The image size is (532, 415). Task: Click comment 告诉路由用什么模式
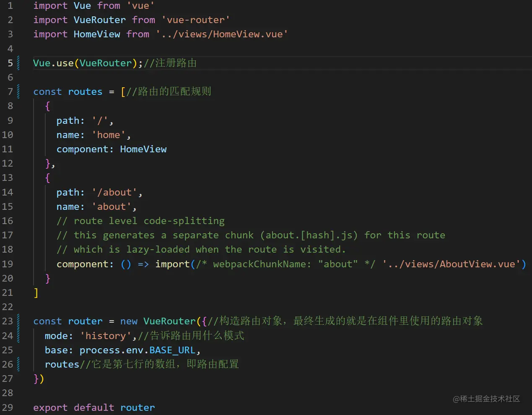click(191, 336)
